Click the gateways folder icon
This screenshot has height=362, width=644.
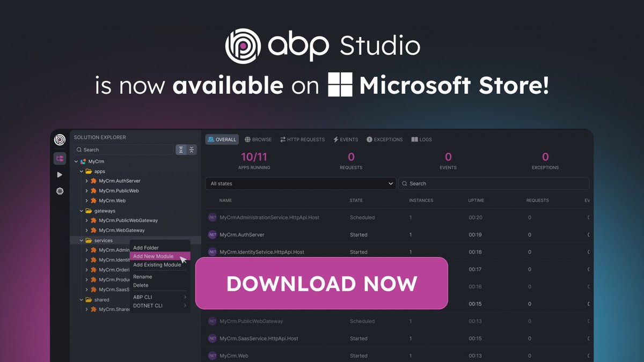point(89,211)
